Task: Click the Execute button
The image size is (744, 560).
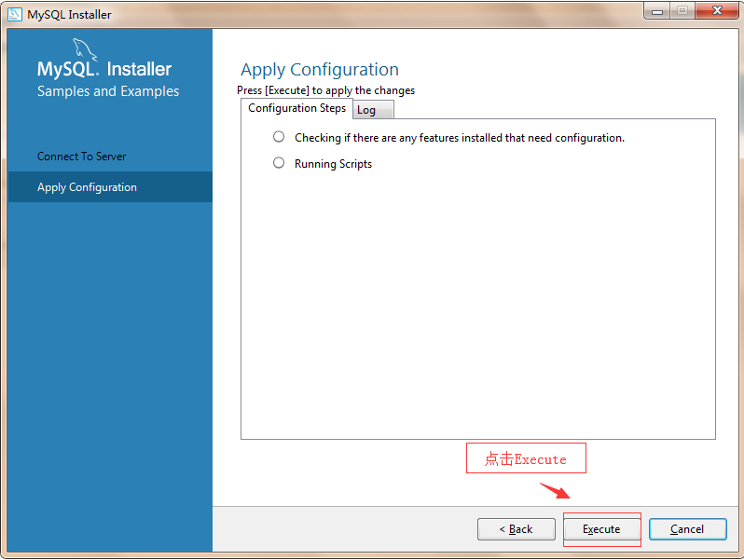Action: coord(601,529)
